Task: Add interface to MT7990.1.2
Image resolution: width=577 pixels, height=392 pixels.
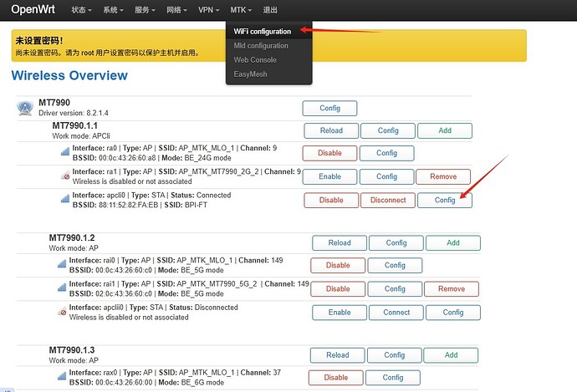Action: (x=453, y=242)
